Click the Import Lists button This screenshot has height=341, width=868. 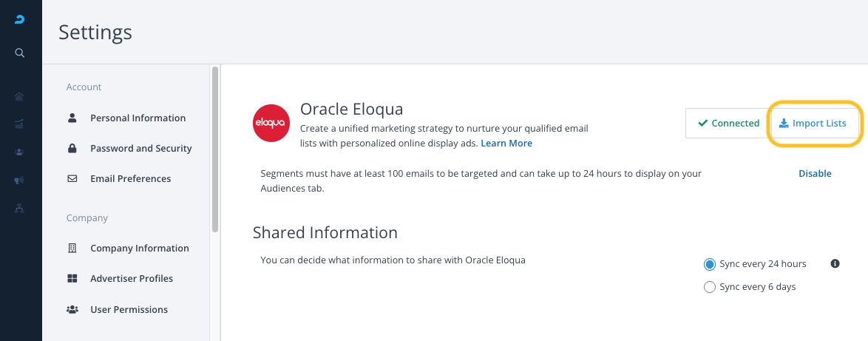coord(813,124)
